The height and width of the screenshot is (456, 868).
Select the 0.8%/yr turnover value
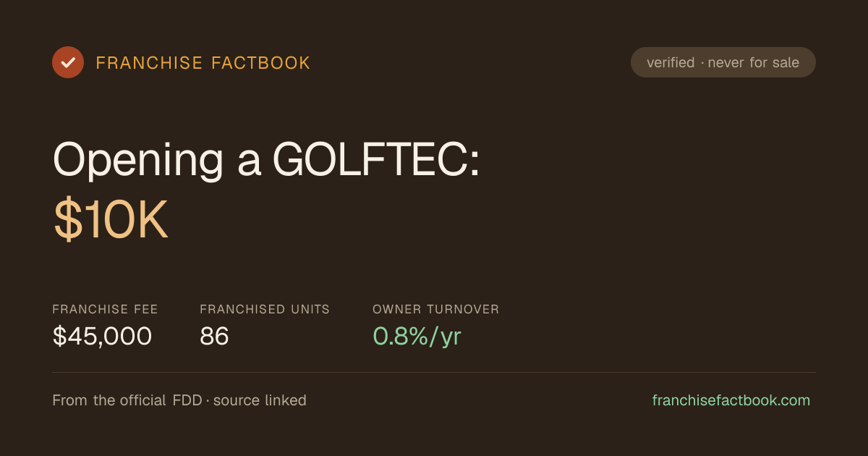pos(417,337)
